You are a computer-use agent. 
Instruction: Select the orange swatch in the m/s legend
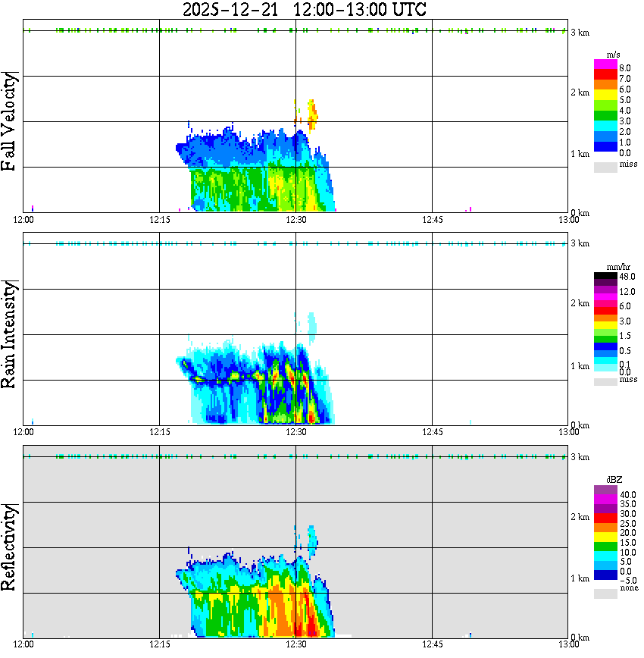coord(605,85)
